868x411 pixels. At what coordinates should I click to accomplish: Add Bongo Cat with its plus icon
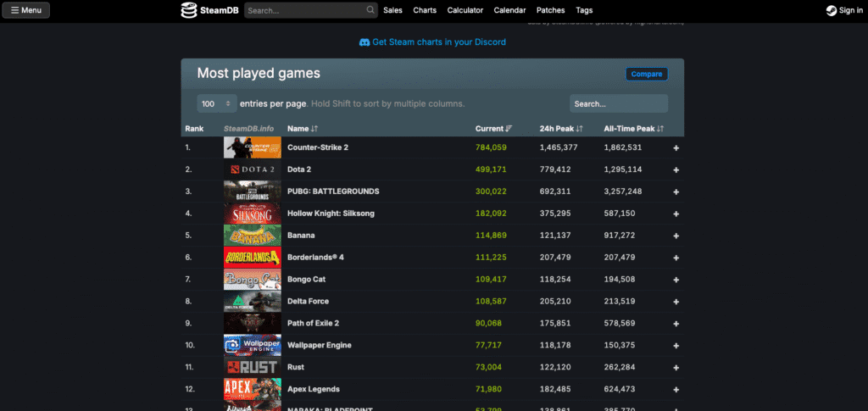pyautogui.click(x=676, y=280)
